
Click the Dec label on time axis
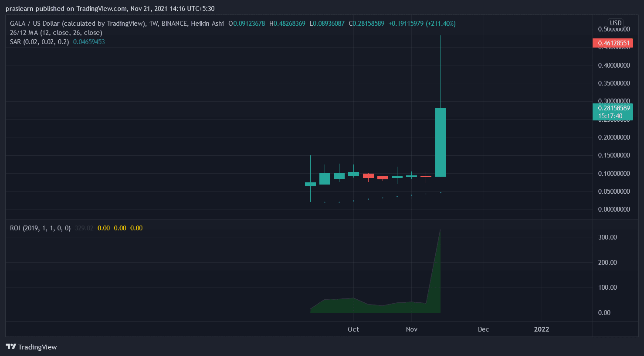pos(483,329)
